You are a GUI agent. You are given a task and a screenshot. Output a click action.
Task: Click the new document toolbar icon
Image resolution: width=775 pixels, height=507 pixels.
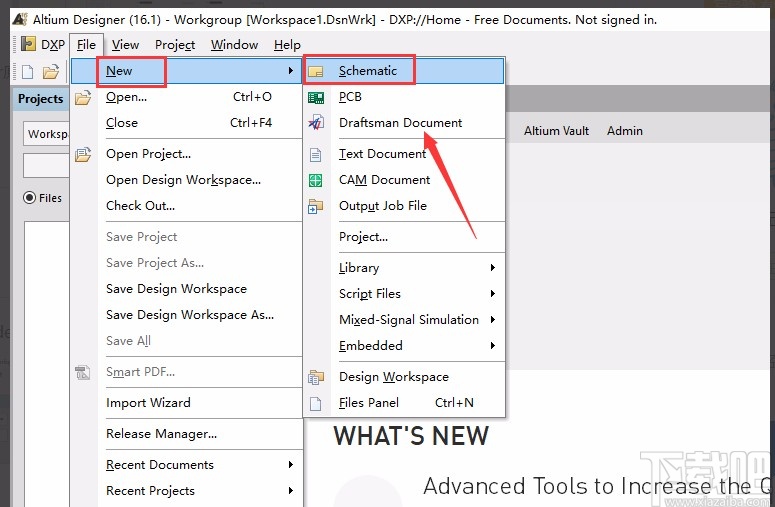click(x=28, y=72)
